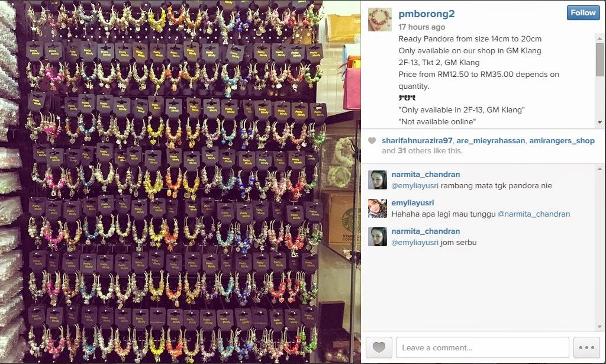Open the sharifahnurazira97 liker profile
The height and width of the screenshot is (364, 606).
417,141
